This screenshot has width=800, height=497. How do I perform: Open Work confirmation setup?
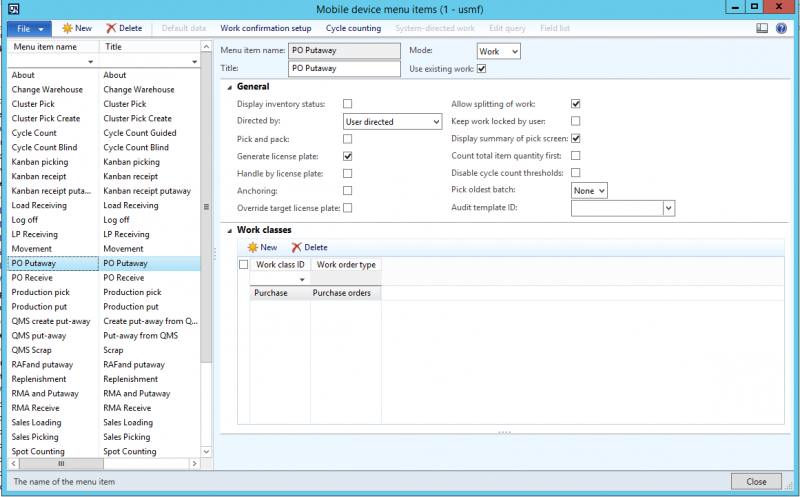point(266,28)
